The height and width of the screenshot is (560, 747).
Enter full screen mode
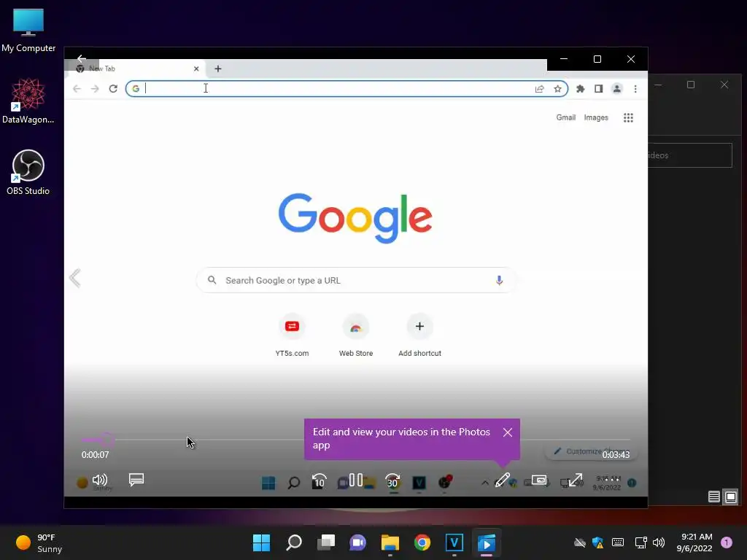point(576,480)
